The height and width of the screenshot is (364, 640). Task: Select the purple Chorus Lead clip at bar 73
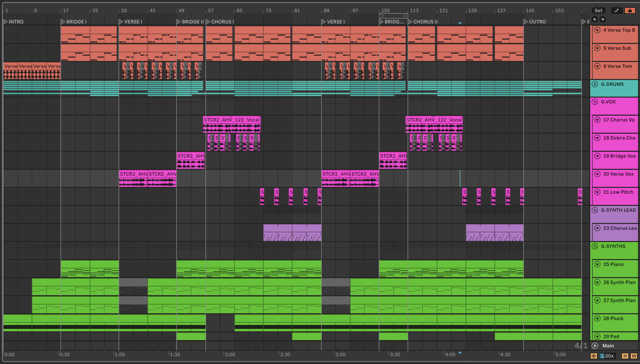coord(278,233)
